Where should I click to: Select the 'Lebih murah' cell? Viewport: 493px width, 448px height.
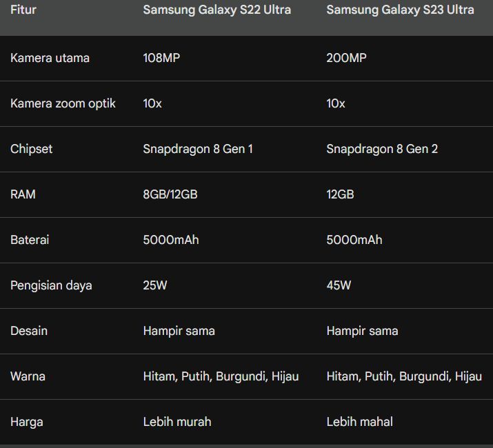pyautogui.click(x=177, y=422)
